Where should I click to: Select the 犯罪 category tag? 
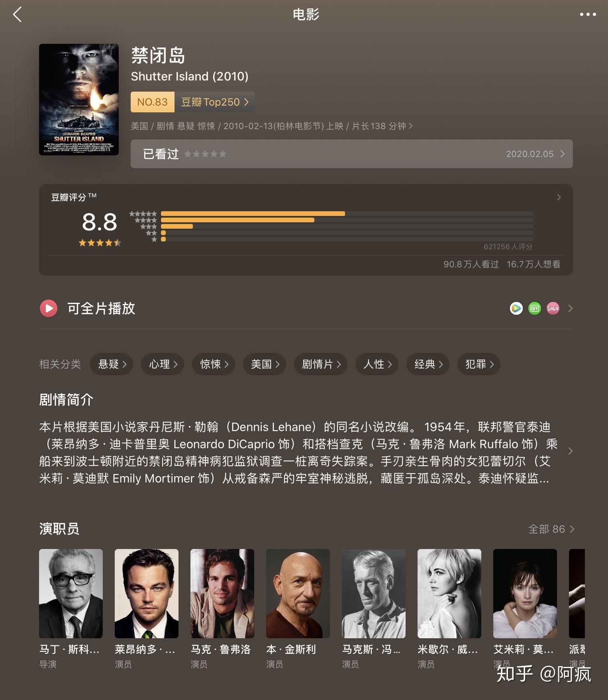(479, 364)
